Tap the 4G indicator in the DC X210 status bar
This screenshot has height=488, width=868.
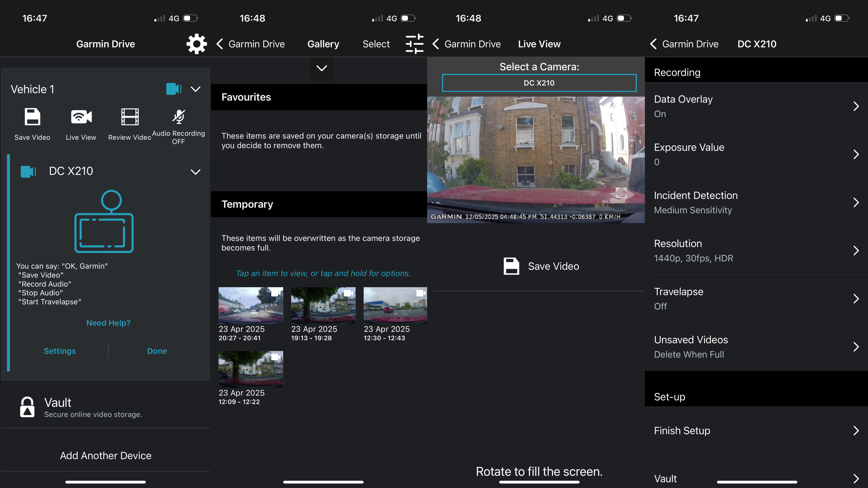point(825,18)
